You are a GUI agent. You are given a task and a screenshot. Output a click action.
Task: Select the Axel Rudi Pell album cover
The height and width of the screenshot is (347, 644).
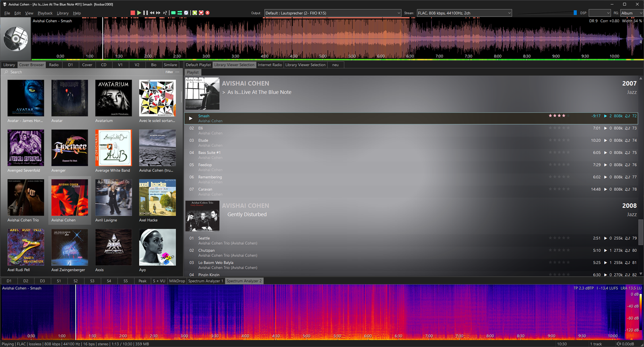point(26,248)
